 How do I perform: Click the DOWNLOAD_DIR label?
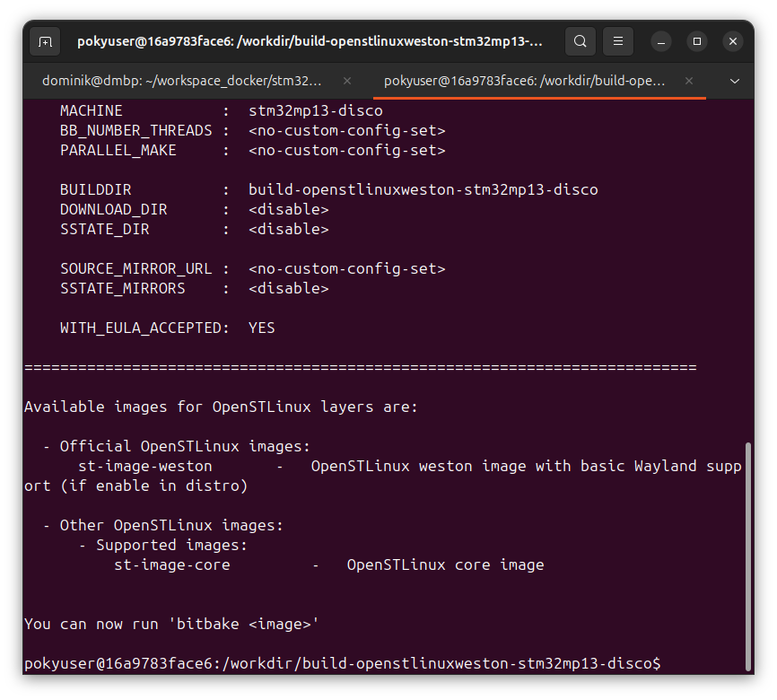[113, 210]
